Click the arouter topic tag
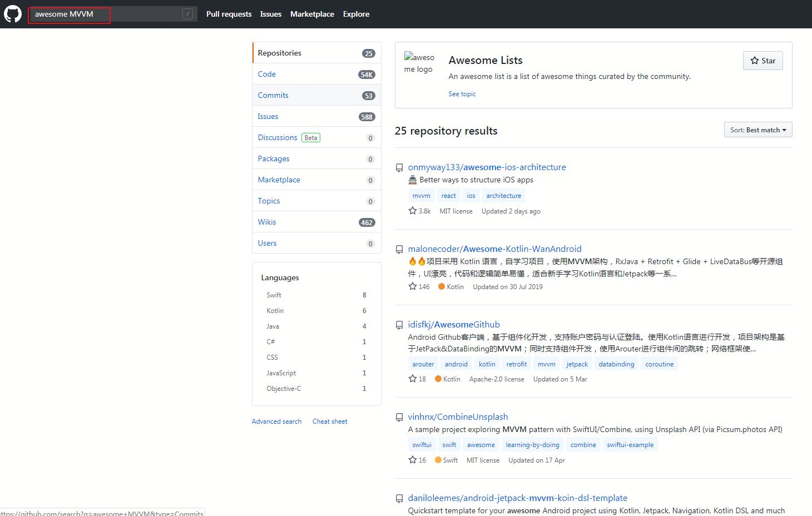The width and height of the screenshot is (812, 516). [x=423, y=364]
